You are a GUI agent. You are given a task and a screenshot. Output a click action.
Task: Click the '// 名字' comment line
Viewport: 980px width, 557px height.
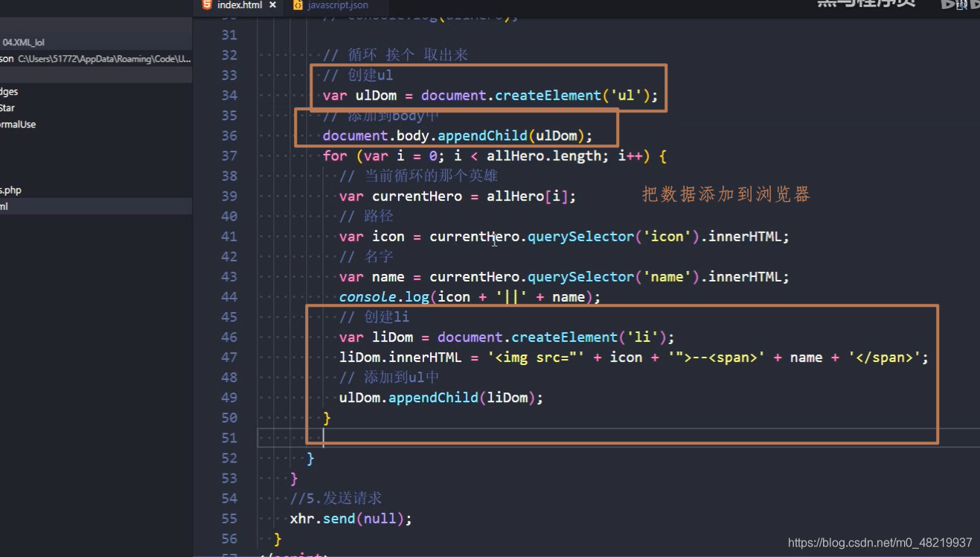point(366,256)
